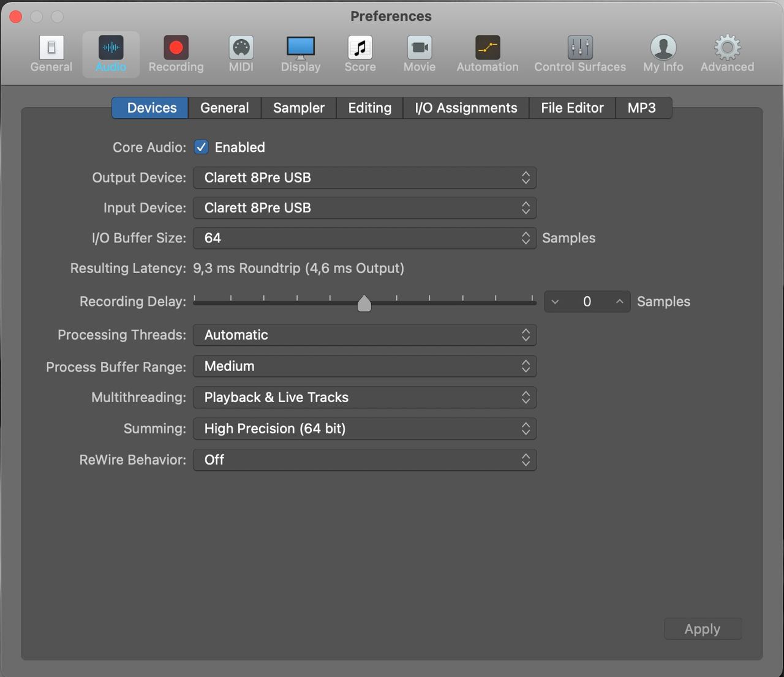
Task: Switch to the Sampler tab
Action: (299, 108)
